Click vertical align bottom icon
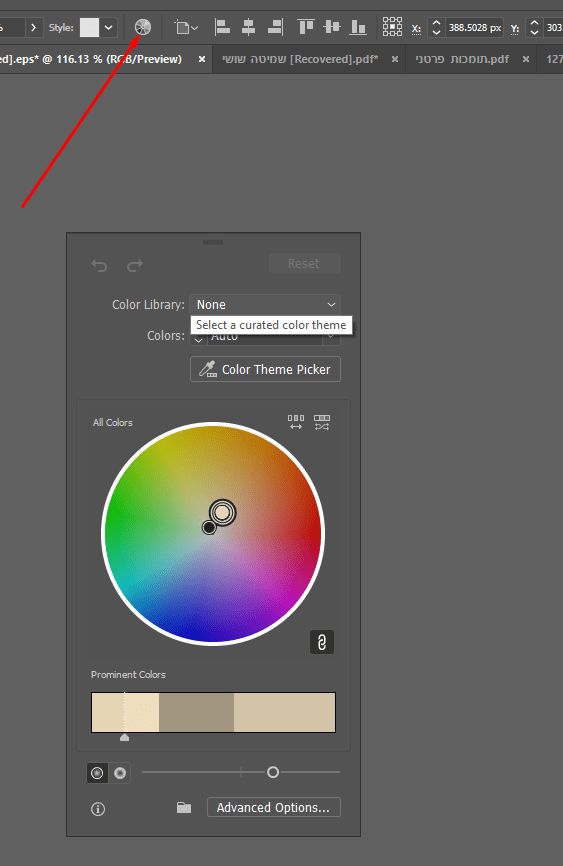 (x=359, y=27)
